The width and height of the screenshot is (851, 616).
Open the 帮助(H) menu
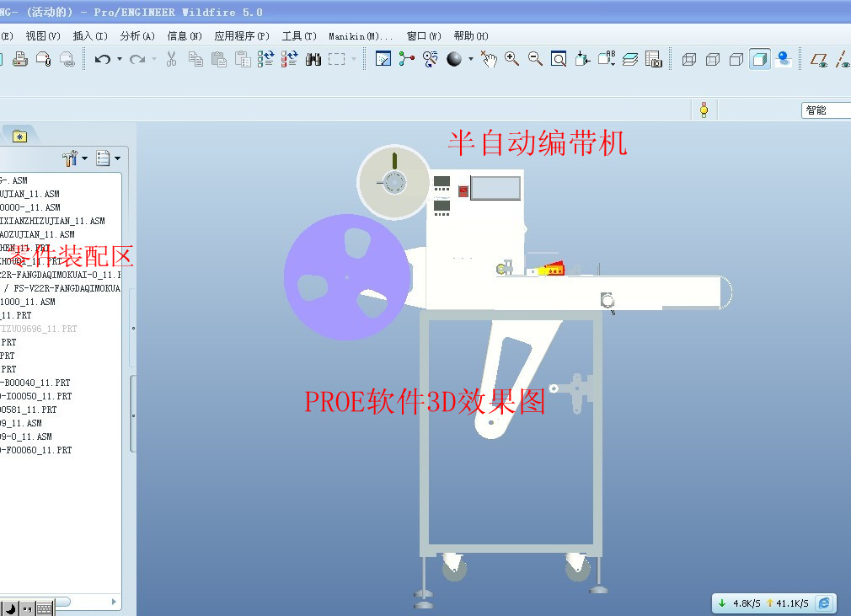pyautogui.click(x=471, y=36)
